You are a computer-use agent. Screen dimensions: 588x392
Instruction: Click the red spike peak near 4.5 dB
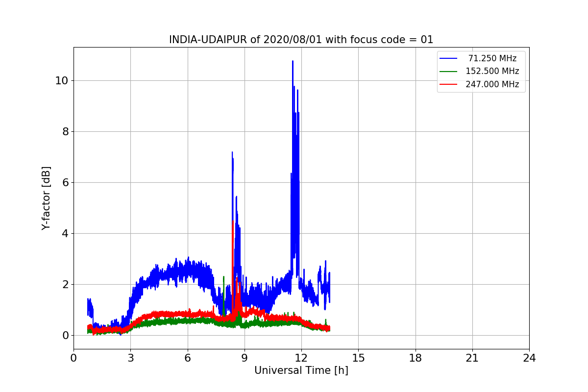pyautogui.click(x=233, y=221)
